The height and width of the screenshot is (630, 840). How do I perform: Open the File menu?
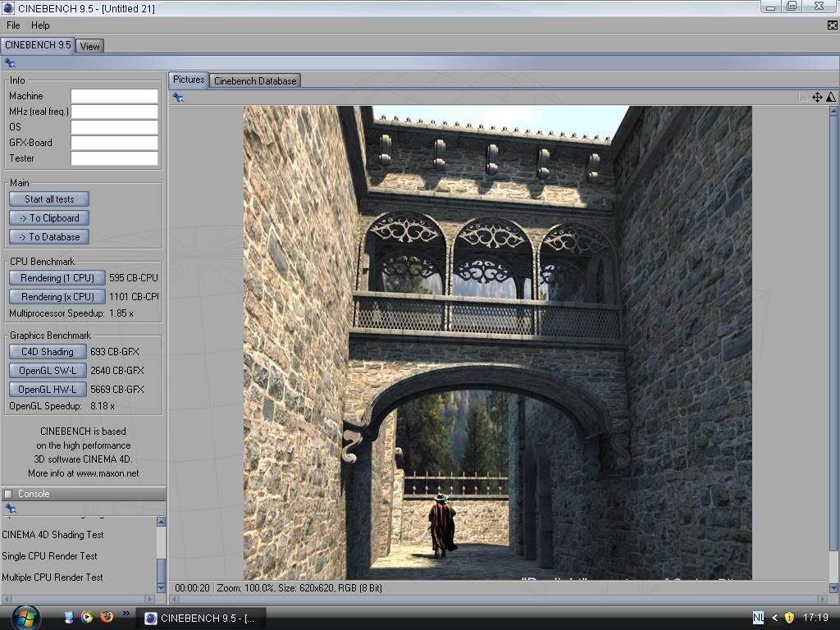click(13, 25)
